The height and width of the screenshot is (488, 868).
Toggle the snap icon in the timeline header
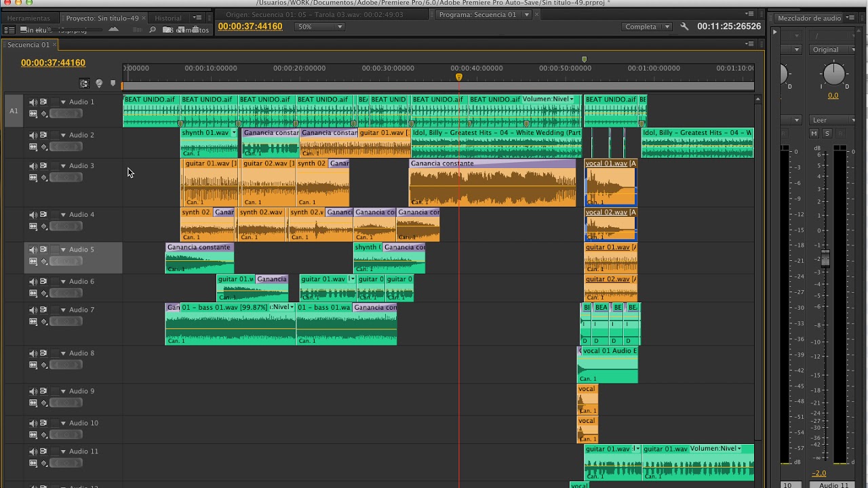pyautogui.click(x=84, y=83)
